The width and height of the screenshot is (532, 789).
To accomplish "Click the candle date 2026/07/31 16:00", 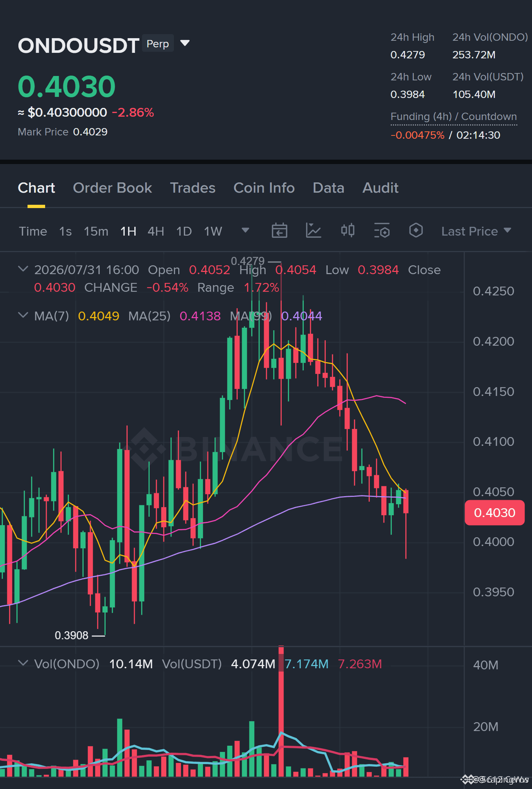I will [x=87, y=270].
